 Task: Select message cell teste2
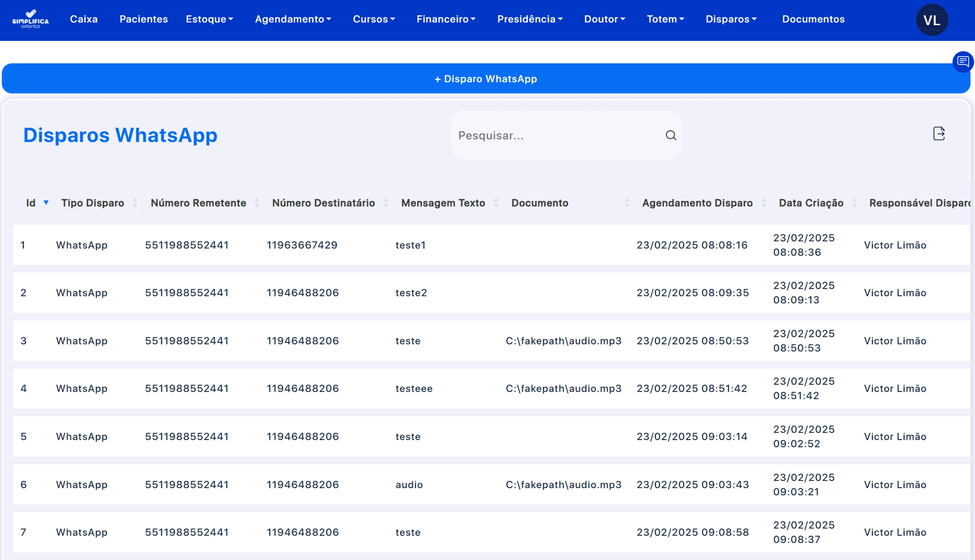click(x=411, y=293)
